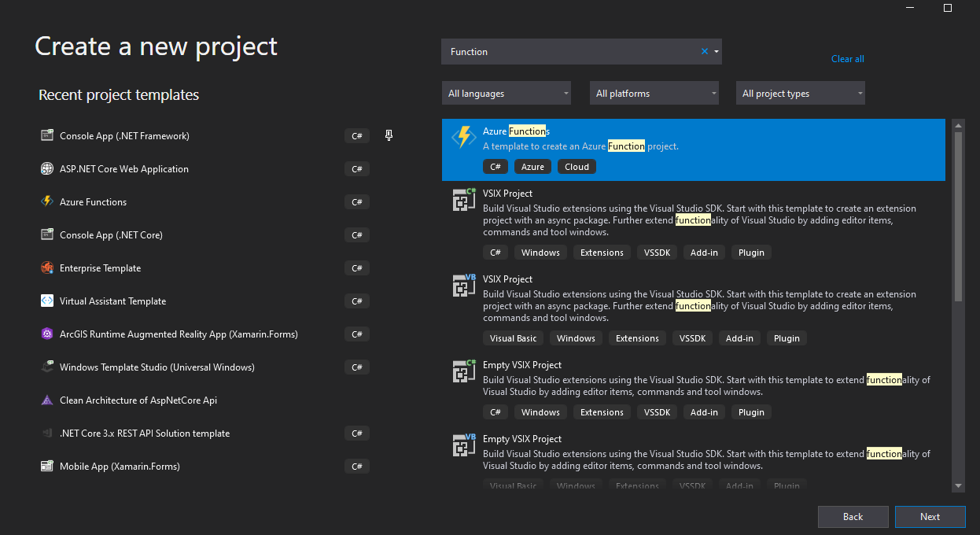The width and height of the screenshot is (980, 535).
Task: Click the Azure Functions lightning bolt icon in recent templates
Action: (47, 201)
